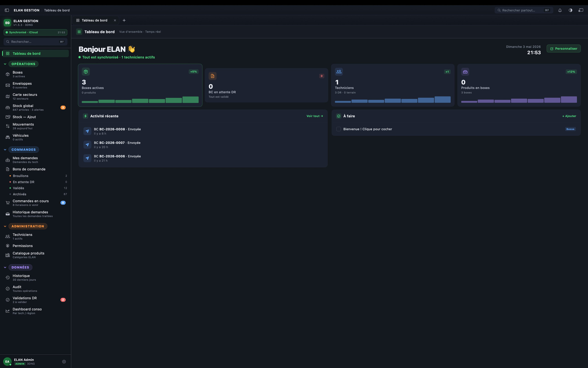Click + Ajouter in À faire
588x368 pixels.
tap(569, 116)
